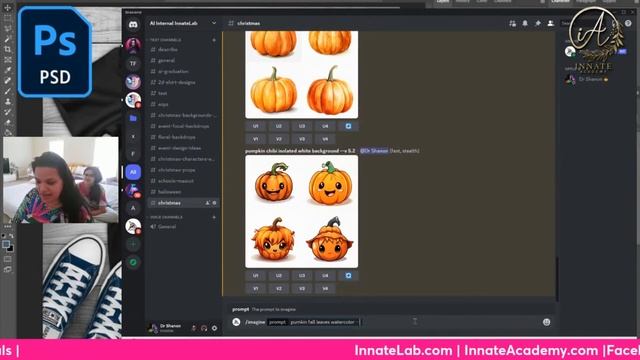Image resolution: width=640 pixels, height=360 pixels.
Task: Click the Add a Server plus icon
Action: tap(133, 244)
